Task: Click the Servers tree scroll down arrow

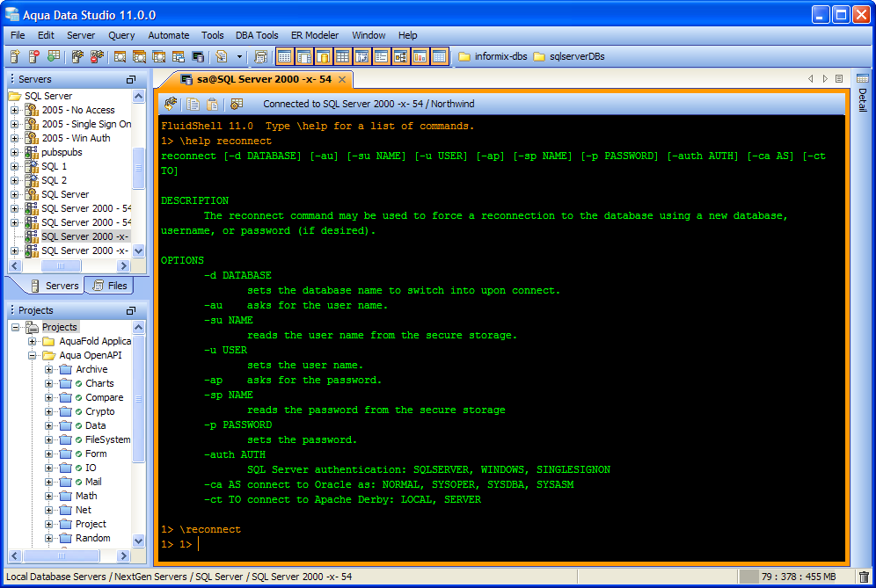Action: (139, 251)
